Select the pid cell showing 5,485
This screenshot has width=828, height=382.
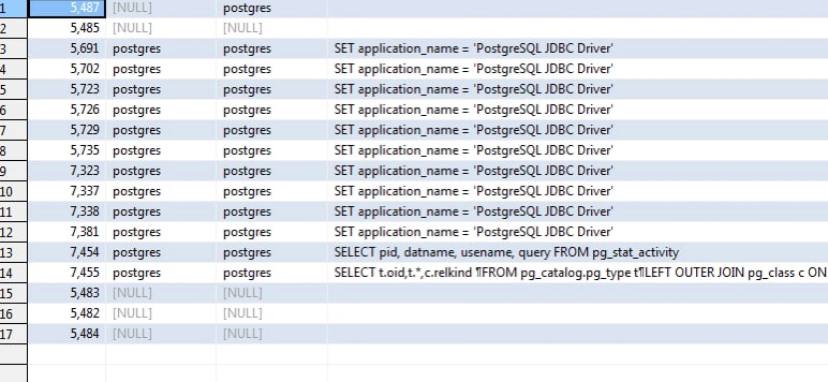tap(67, 28)
